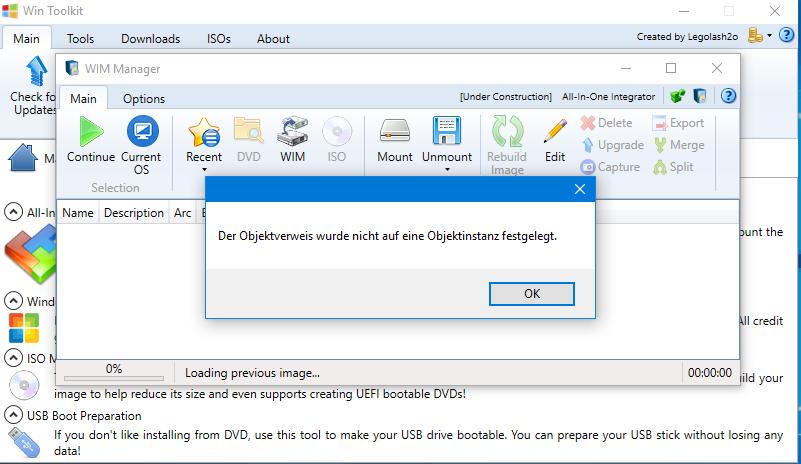Click the Rebuild Image icon
801x464 pixels.
point(507,131)
